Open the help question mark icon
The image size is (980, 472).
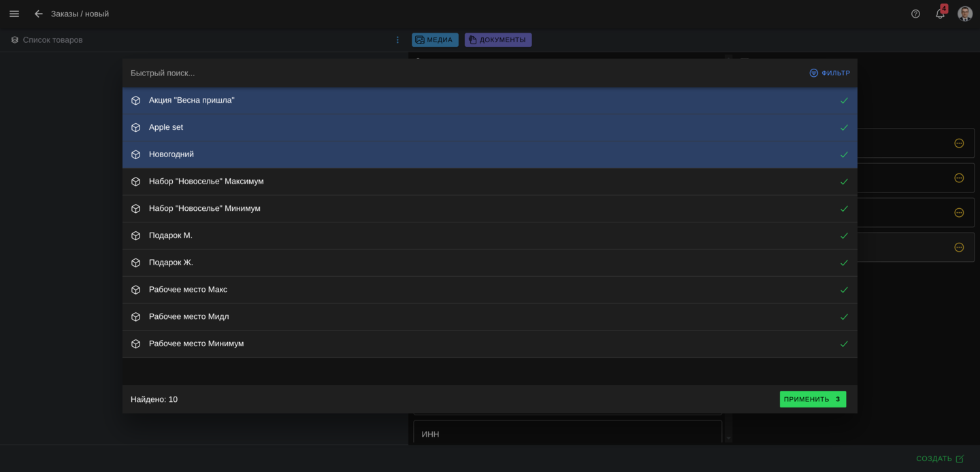tap(915, 14)
